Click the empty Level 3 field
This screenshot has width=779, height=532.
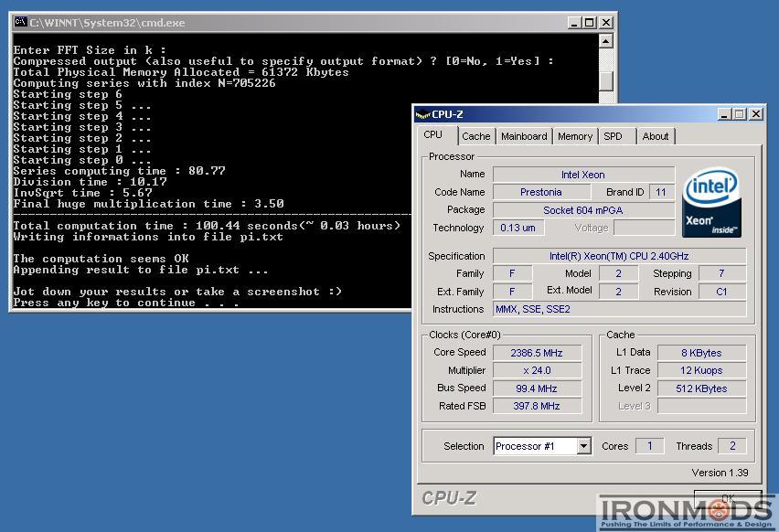click(701, 406)
